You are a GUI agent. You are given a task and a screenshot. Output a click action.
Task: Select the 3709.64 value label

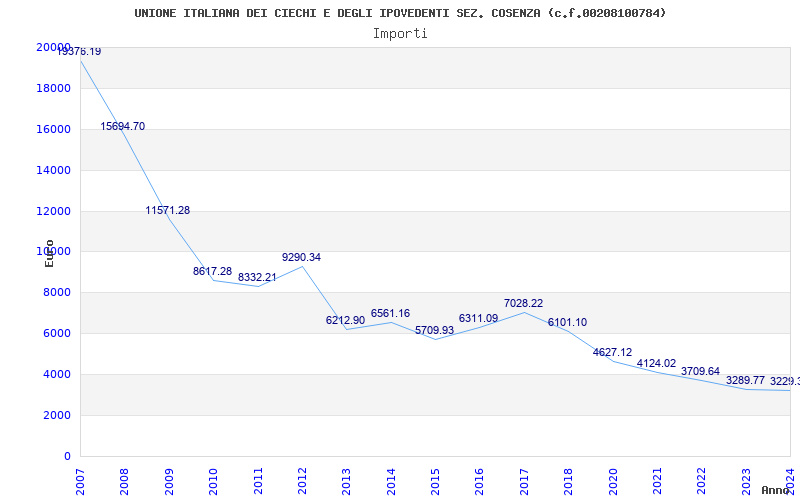point(700,372)
